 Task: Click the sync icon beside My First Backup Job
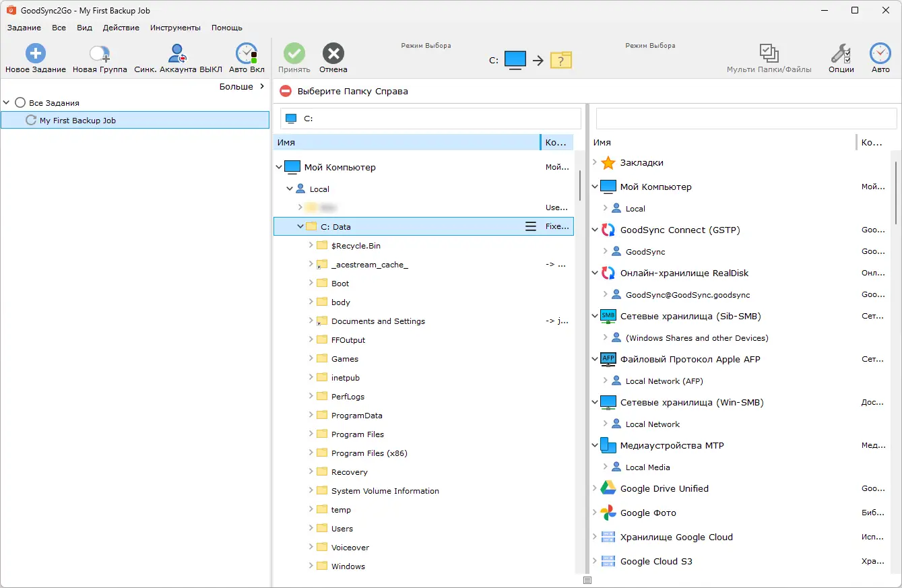[31, 121]
